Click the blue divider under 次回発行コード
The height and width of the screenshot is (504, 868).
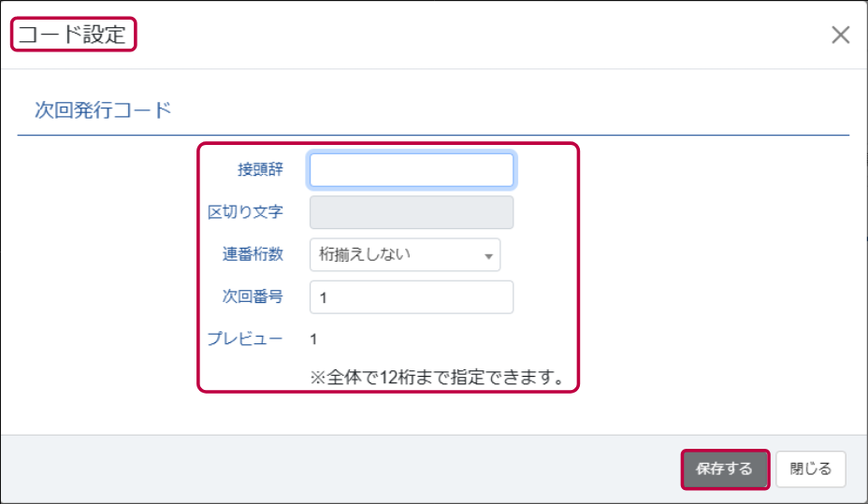(x=433, y=135)
